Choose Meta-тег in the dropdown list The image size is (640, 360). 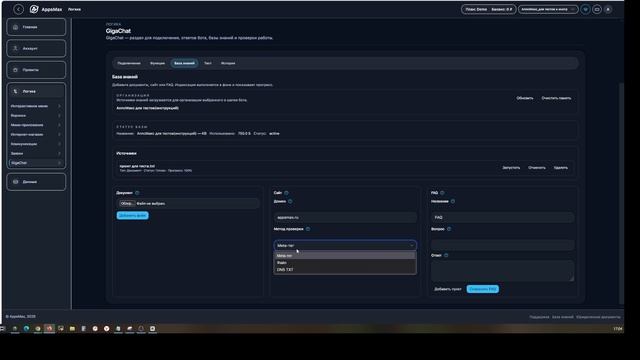click(345, 256)
